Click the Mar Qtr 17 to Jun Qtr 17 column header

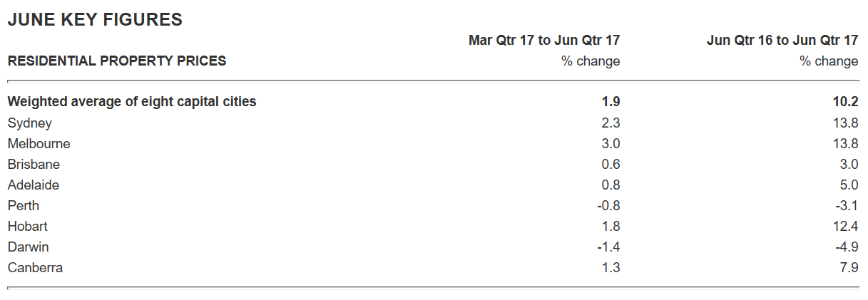coord(543,41)
